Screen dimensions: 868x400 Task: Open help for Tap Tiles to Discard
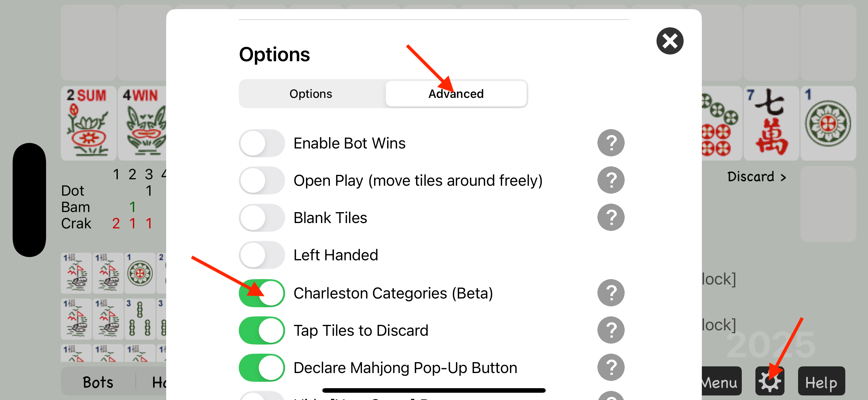coord(610,330)
